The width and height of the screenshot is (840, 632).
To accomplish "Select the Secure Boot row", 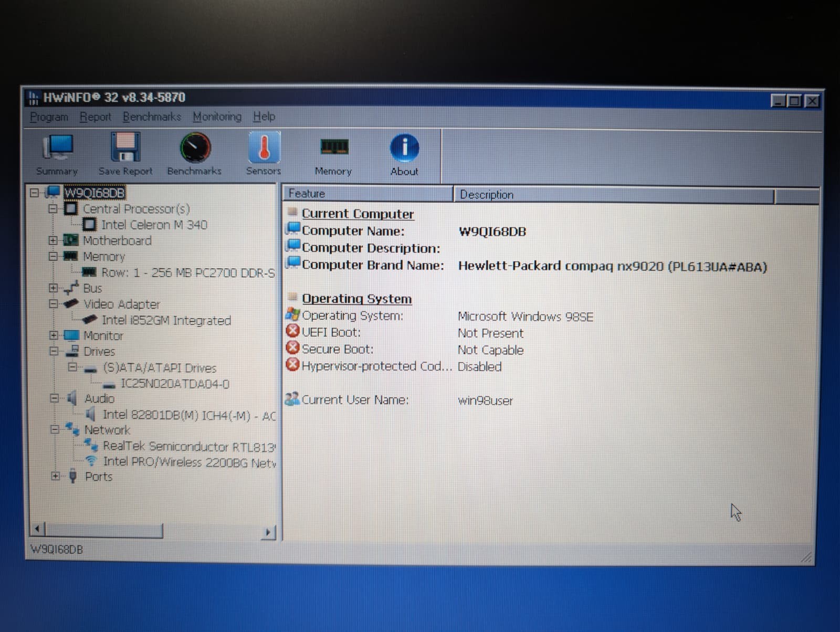I will (x=404, y=350).
